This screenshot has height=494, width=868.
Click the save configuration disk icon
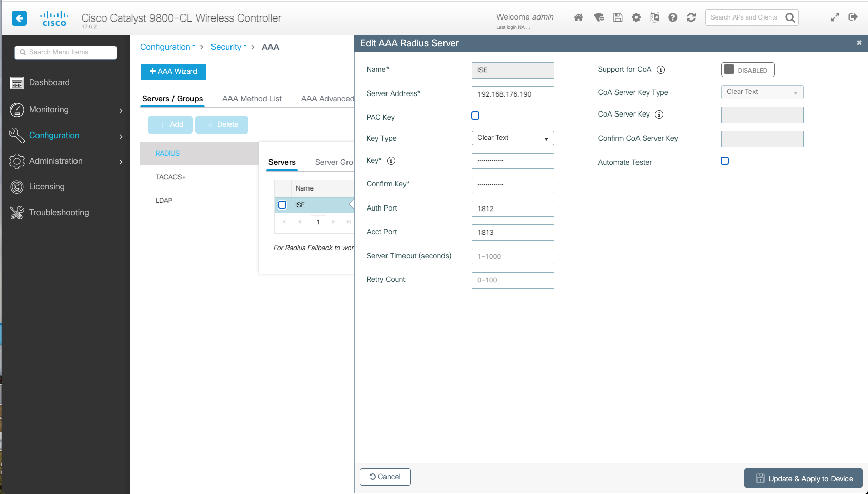(618, 17)
